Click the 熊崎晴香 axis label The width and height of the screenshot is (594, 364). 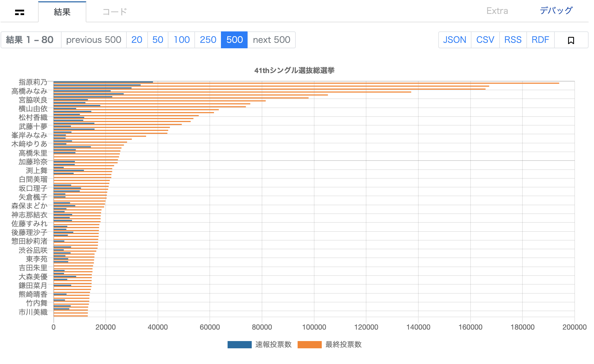click(33, 294)
